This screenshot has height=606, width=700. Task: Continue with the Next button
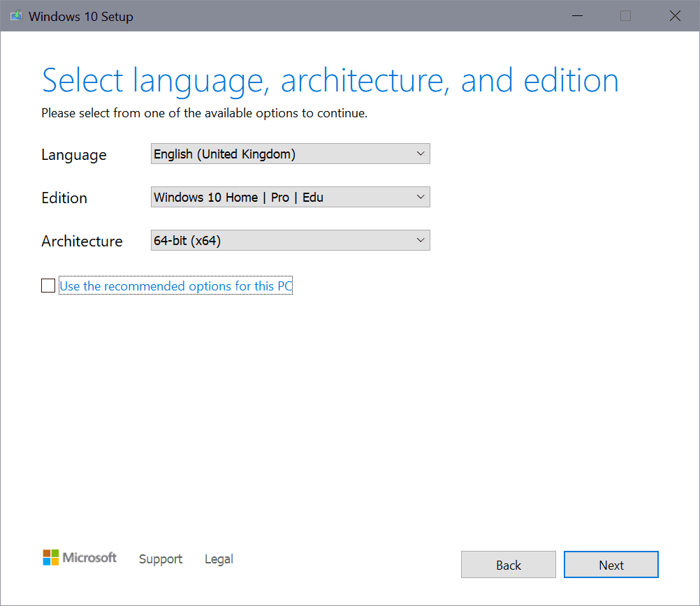(611, 565)
